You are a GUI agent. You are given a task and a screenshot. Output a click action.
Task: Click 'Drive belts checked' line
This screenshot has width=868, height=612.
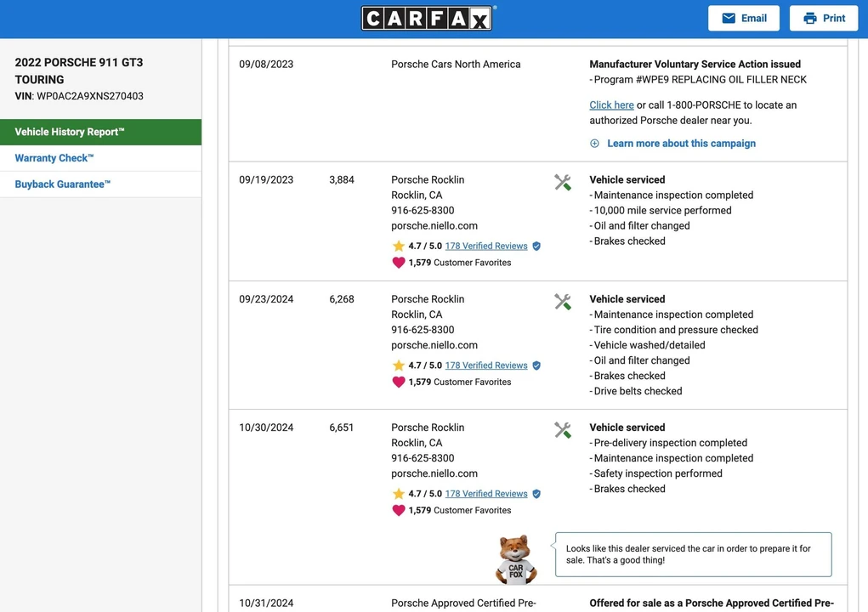pyautogui.click(x=638, y=391)
